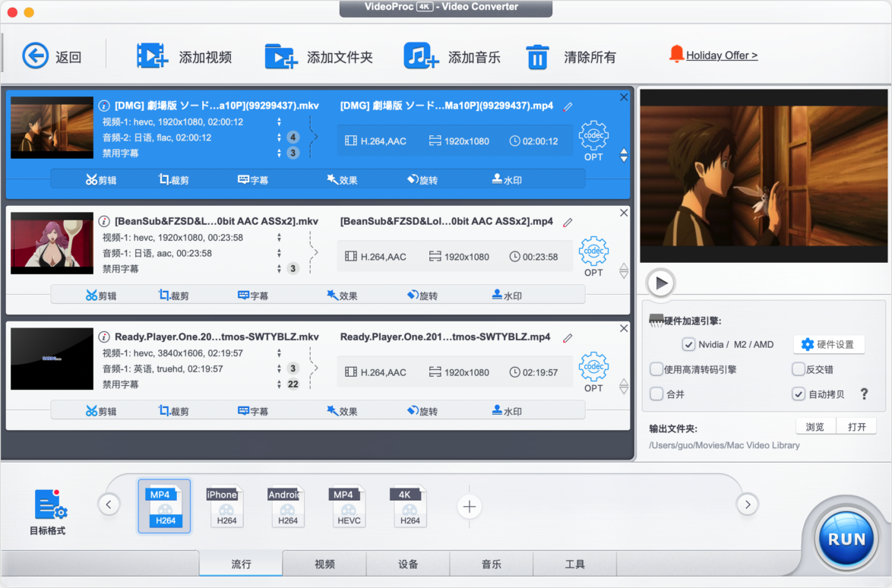Click 添加文件夹 add folder icon
The image size is (892, 588).
281,56
